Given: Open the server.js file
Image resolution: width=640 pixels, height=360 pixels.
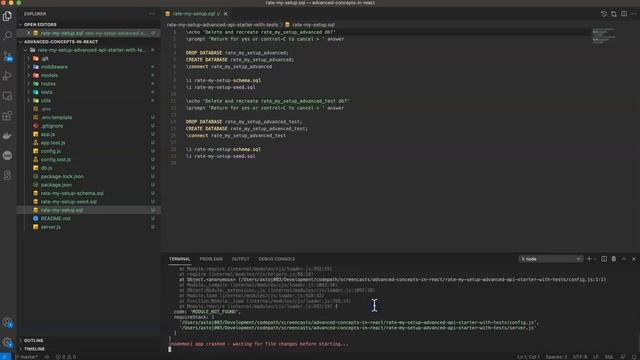Looking at the screenshot, I should pyautogui.click(x=51, y=227).
